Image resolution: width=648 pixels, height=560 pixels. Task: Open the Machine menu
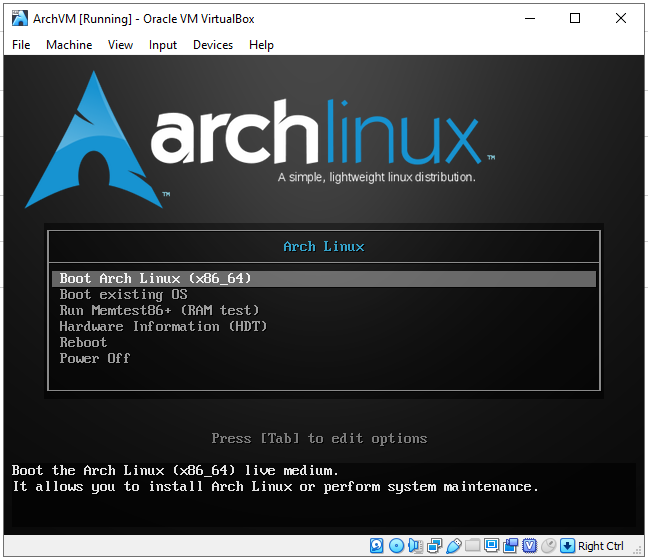pos(69,45)
